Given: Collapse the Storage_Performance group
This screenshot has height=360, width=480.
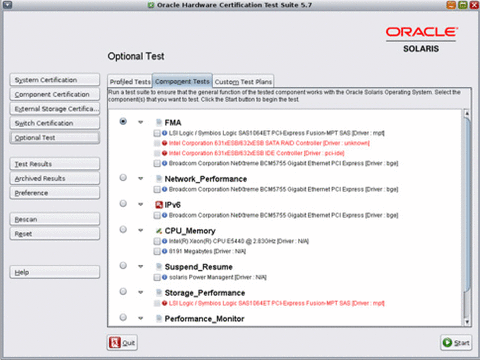Looking at the screenshot, I should point(141,292).
